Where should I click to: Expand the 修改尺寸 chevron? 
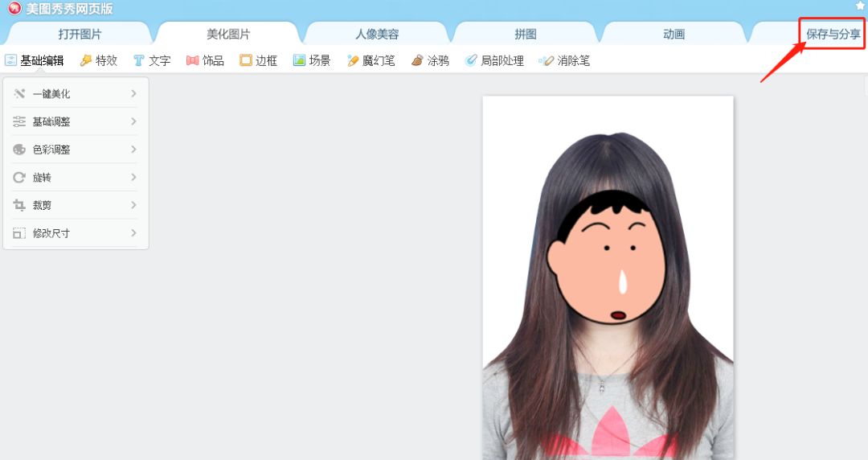pyautogui.click(x=133, y=232)
